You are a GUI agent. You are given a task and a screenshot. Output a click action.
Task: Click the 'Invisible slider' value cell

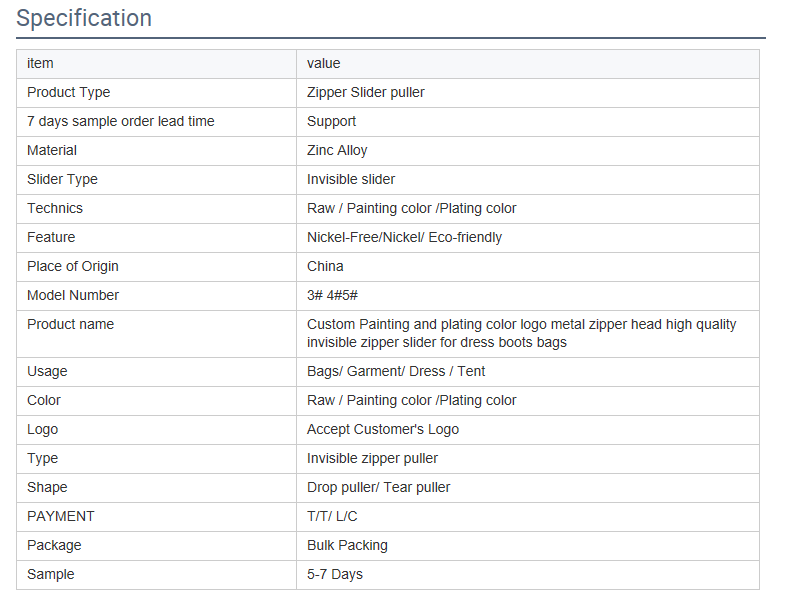[351, 179]
